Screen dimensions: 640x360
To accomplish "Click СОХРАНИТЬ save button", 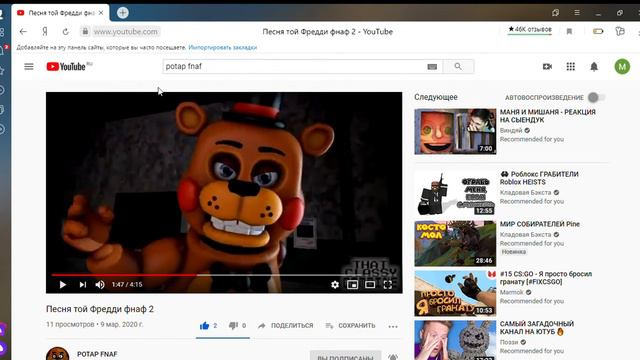I will click(x=350, y=326).
